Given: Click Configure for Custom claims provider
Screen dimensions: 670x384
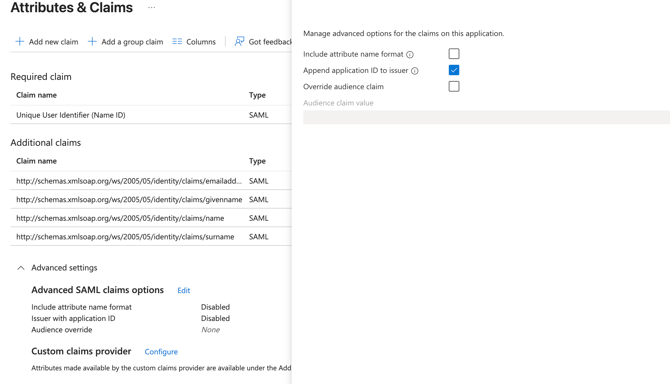Looking at the screenshot, I should click(x=161, y=352).
